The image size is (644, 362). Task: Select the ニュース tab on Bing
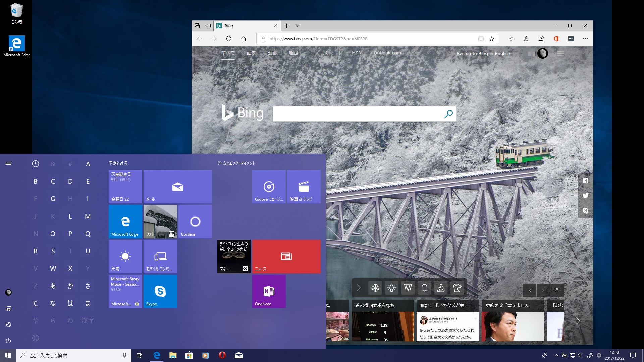click(319, 53)
